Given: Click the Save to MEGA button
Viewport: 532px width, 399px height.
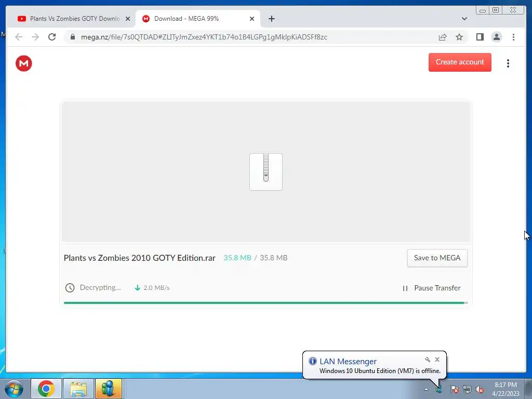Looking at the screenshot, I should pyautogui.click(x=437, y=258).
